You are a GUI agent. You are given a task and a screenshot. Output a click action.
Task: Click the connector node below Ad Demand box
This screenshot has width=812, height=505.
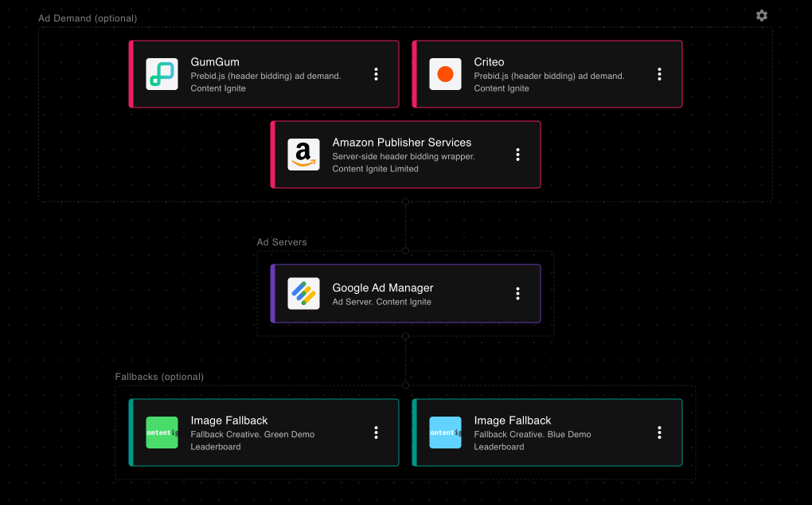405,202
